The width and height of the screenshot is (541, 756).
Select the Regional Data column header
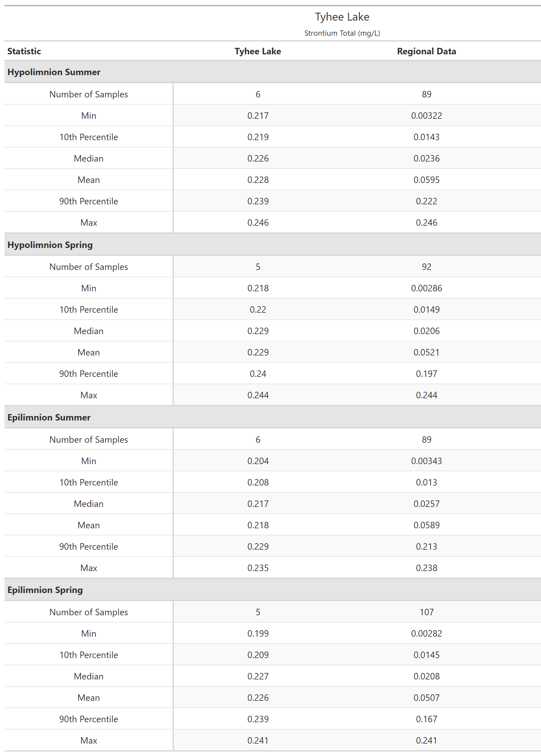click(x=426, y=51)
